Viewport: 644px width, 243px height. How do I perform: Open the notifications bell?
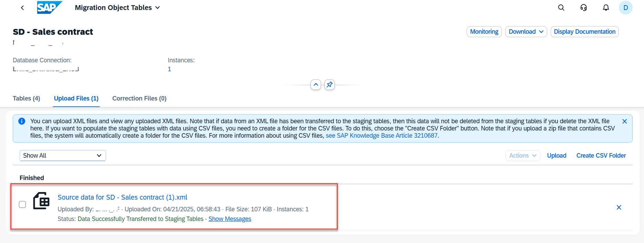(x=606, y=8)
